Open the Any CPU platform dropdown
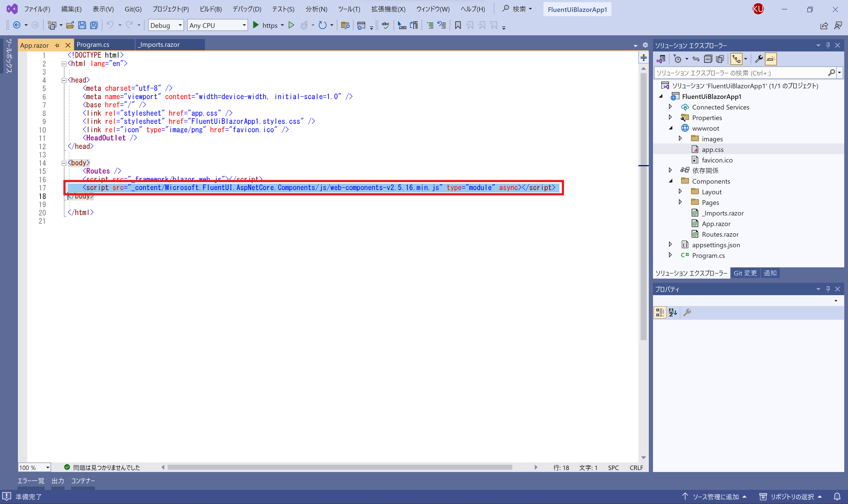 coord(218,25)
